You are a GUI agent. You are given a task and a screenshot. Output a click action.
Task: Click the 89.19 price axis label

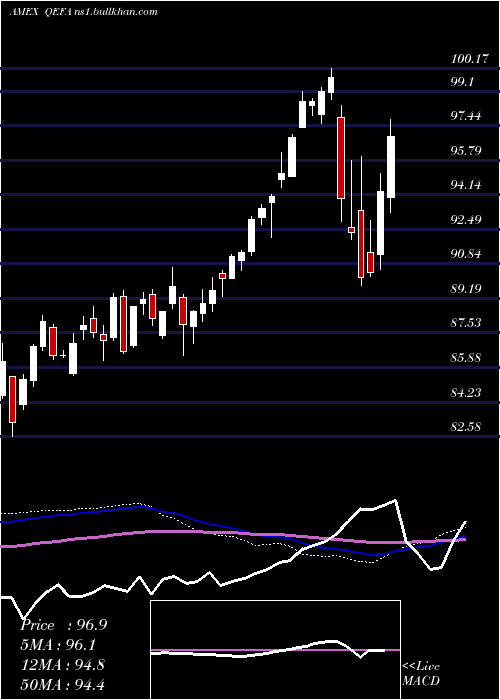coord(466,289)
